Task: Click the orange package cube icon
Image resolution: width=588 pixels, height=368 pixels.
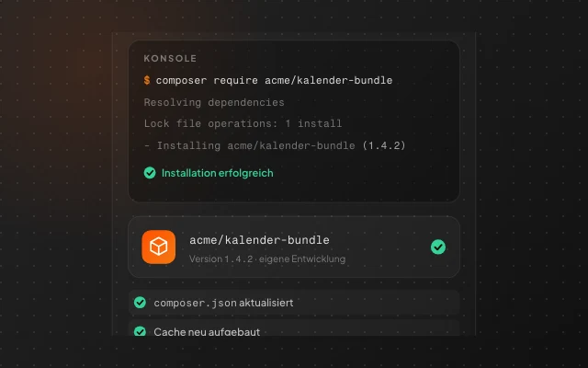Action: [158, 247]
